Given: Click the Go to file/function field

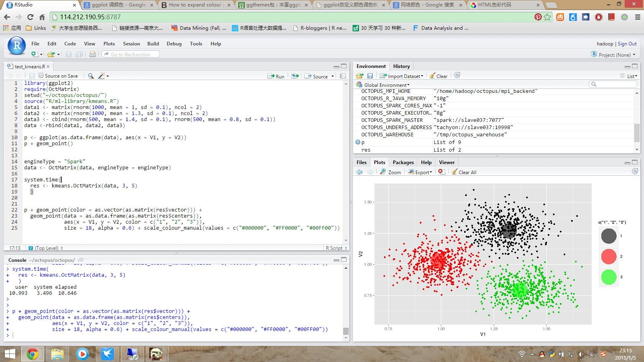Looking at the screenshot, I should coord(130,54).
